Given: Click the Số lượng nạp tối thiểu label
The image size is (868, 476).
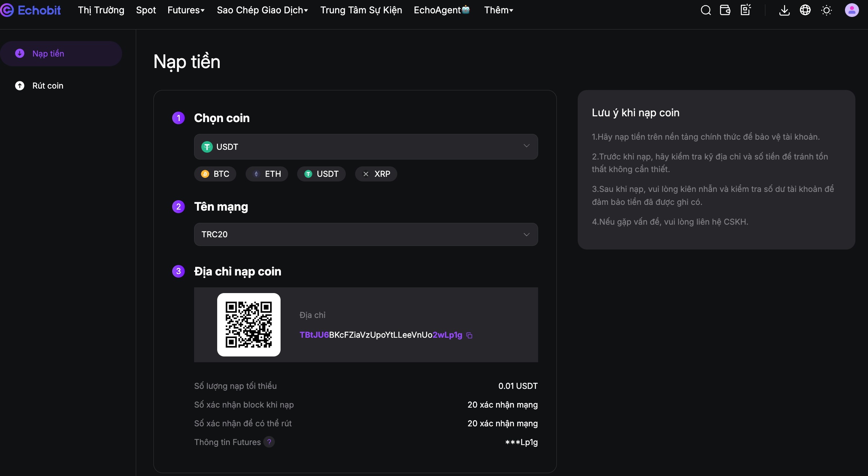Looking at the screenshot, I should [236, 386].
